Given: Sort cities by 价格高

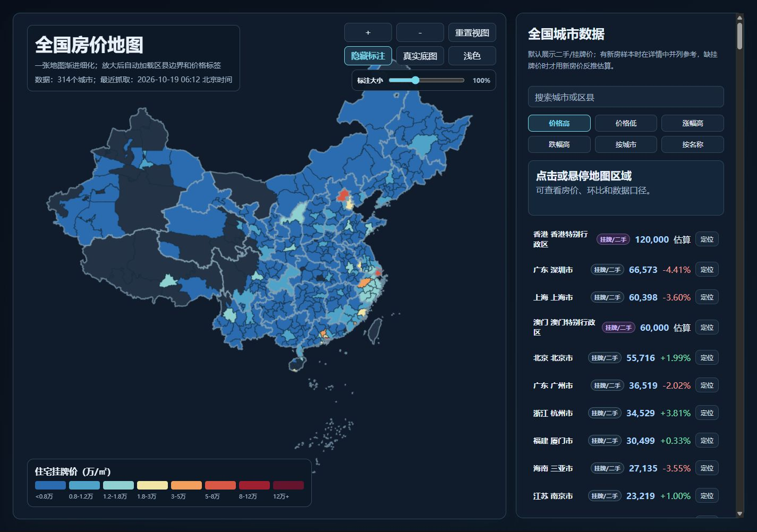Looking at the screenshot, I should [x=559, y=123].
